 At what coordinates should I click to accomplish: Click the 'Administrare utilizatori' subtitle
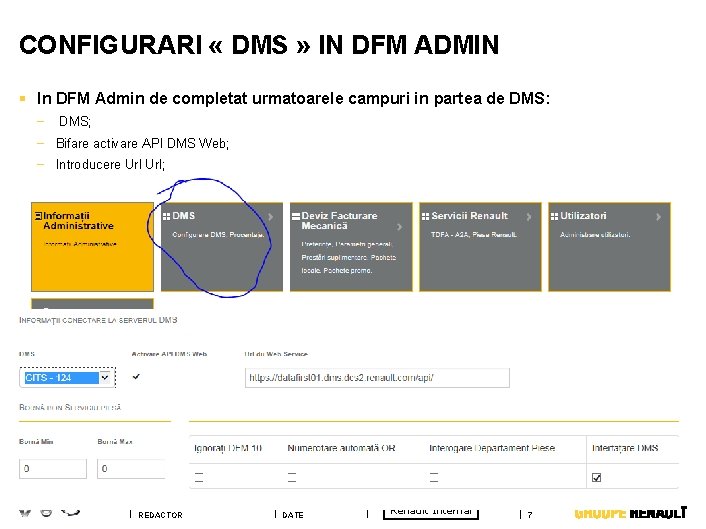pos(595,235)
